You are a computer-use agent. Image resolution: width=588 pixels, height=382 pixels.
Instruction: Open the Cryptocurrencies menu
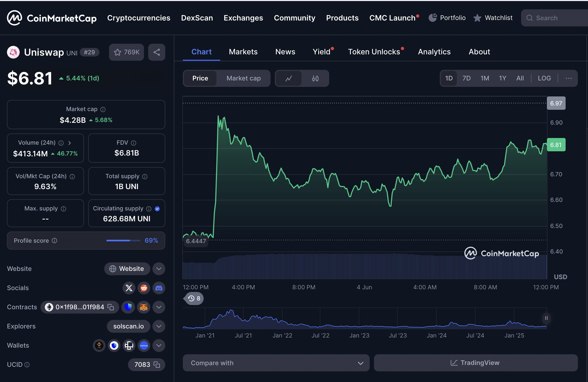[x=139, y=18]
